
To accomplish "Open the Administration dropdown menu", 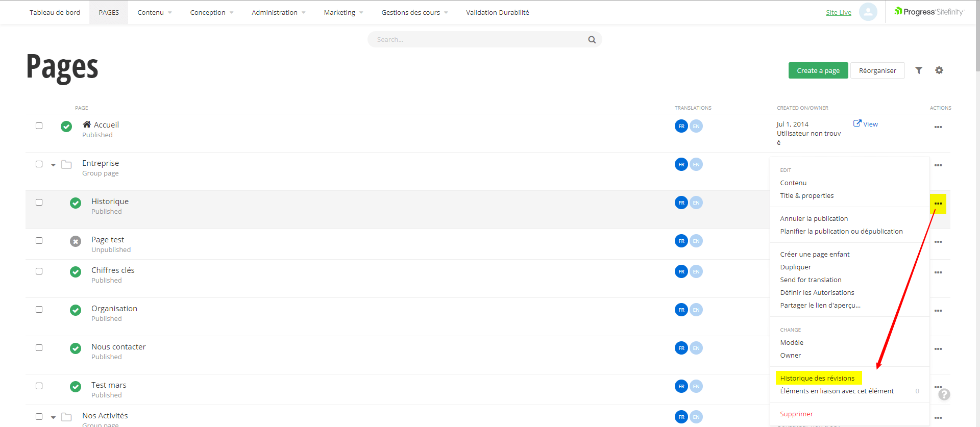I will [x=278, y=12].
